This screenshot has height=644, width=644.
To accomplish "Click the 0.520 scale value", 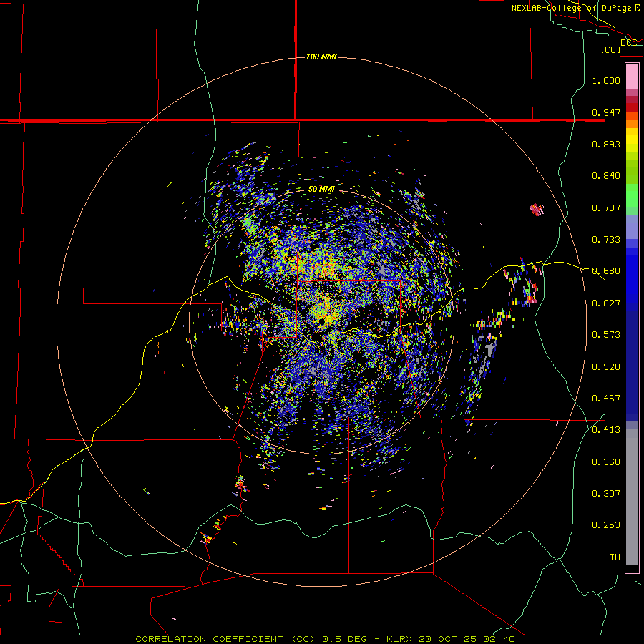I will click(x=606, y=367).
